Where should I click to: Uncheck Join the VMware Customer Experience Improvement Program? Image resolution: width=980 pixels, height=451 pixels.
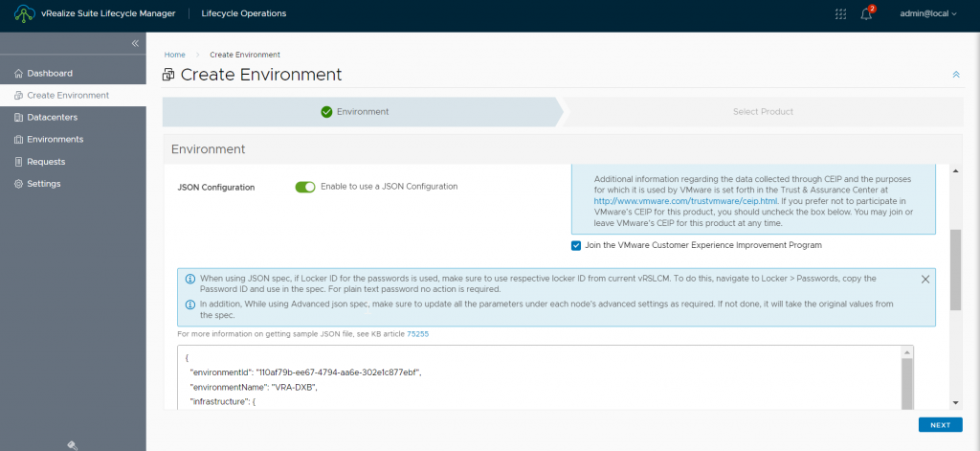pos(576,246)
